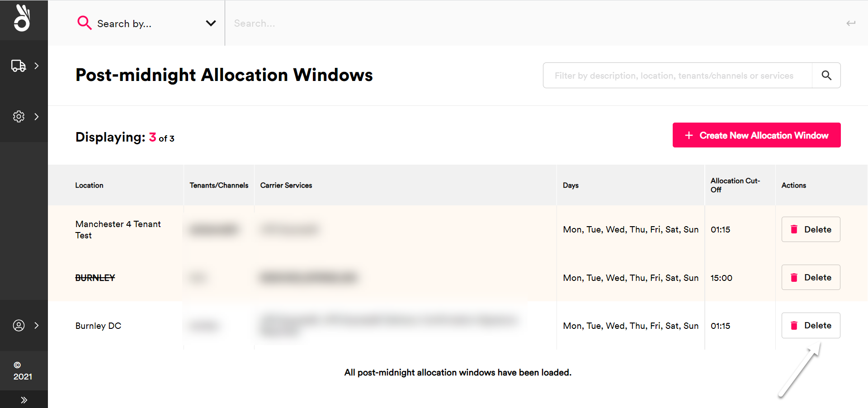Image resolution: width=868 pixels, height=408 pixels.
Task: Expand the settings section chevron
Action: point(37,117)
